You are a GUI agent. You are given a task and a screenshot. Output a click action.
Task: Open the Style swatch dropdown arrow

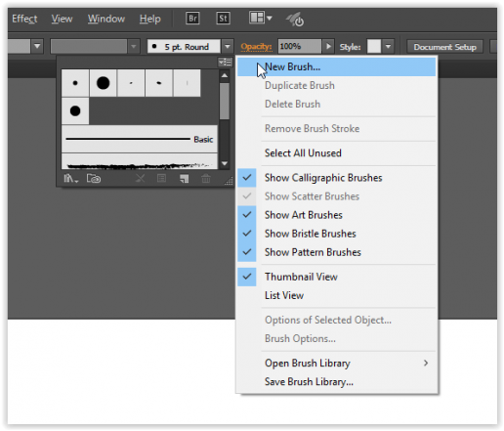click(x=388, y=47)
